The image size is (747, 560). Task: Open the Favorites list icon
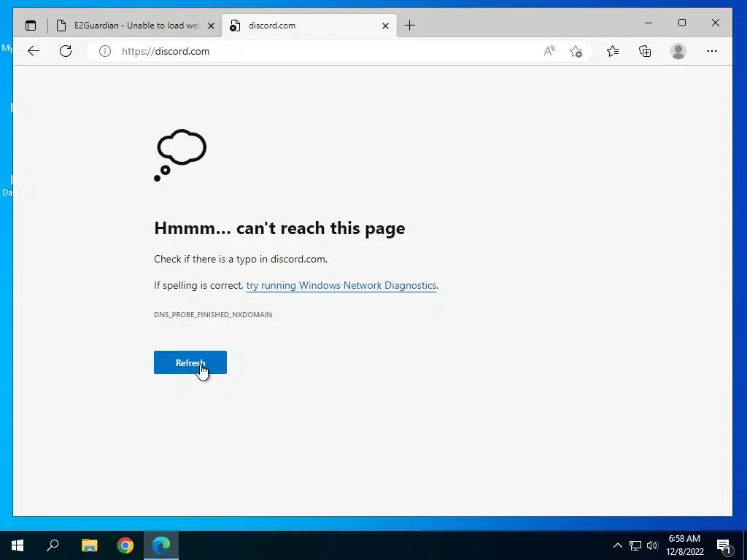pyautogui.click(x=613, y=51)
